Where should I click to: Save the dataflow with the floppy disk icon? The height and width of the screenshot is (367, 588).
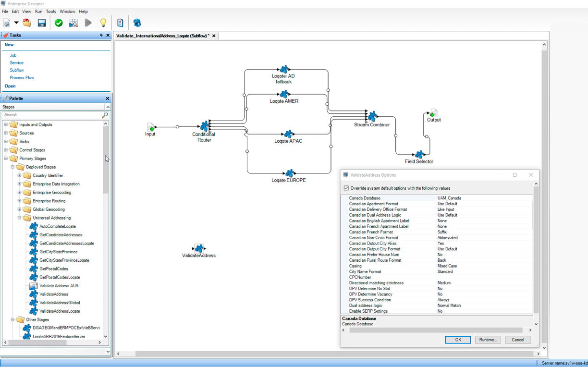pos(42,23)
